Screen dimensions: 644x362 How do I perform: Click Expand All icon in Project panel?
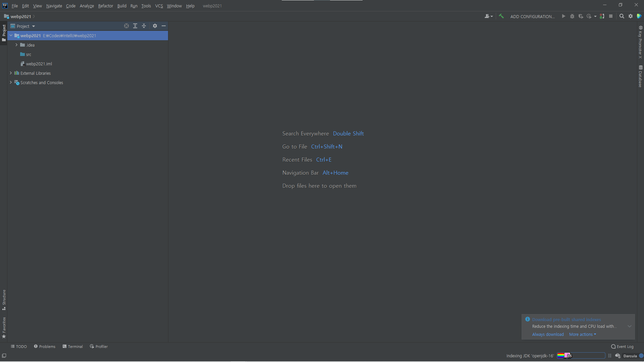coord(135,26)
